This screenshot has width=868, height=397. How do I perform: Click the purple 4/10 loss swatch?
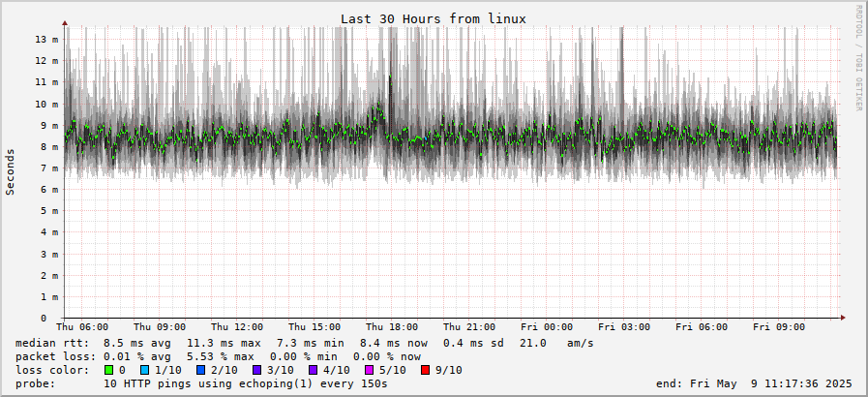313,370
